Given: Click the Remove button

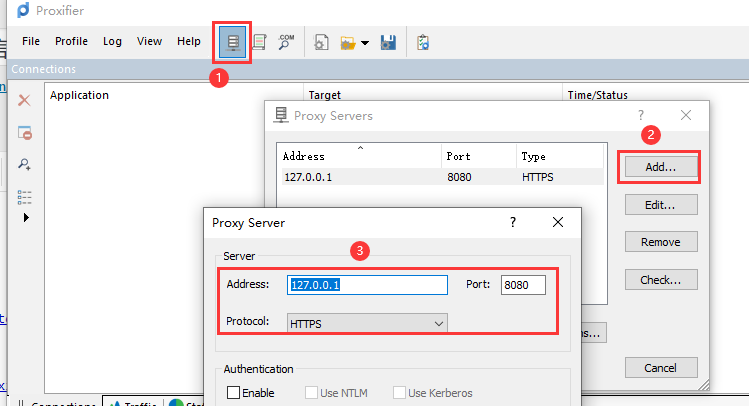Looking at the screenshot, I should tap(661, 242).
